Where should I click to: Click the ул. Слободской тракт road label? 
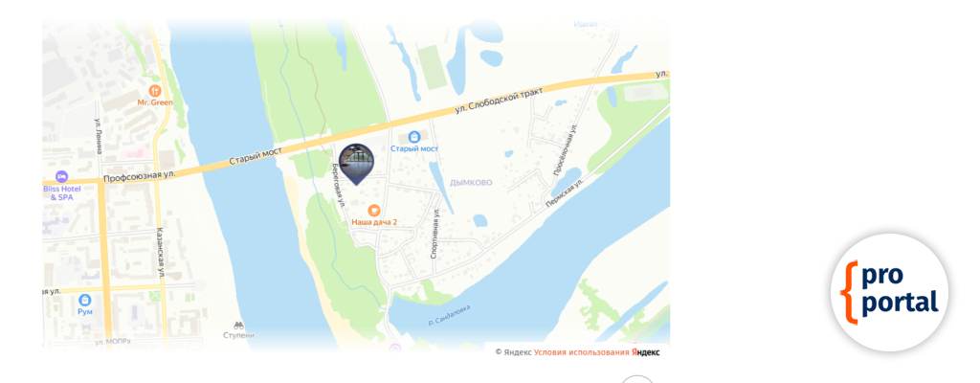[498, 101]
